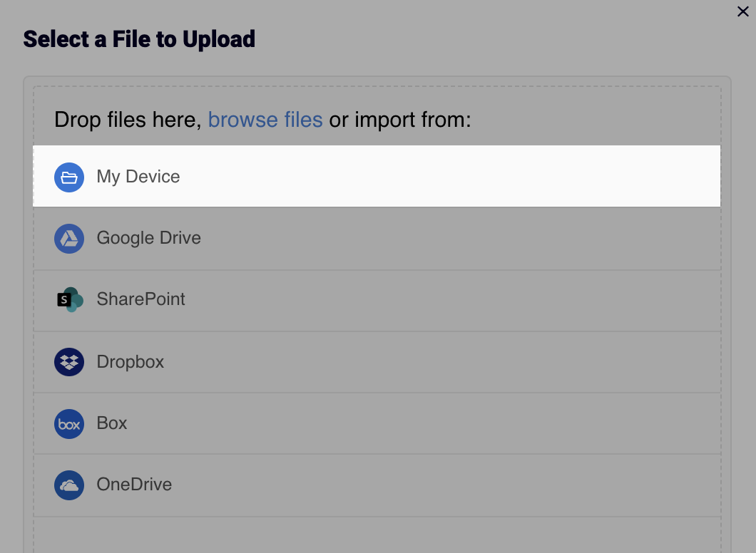This screenshot has height=553, width=756.
Task: Choose the Google Drive text label
Action: click(148, 238)
